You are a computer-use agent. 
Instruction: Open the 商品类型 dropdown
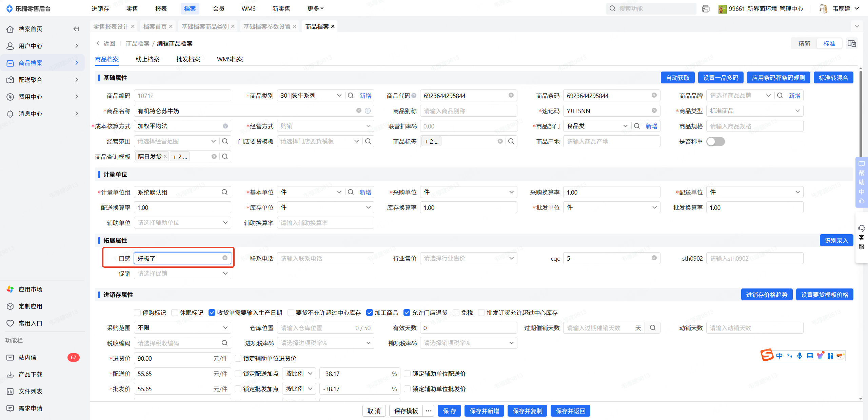click(x=754, y=111)
